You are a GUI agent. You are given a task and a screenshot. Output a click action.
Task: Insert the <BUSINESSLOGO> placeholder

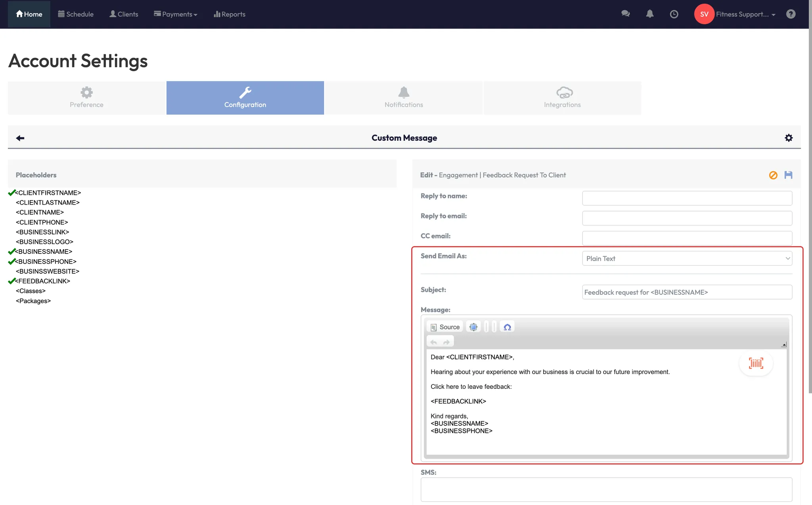point(44,242)
